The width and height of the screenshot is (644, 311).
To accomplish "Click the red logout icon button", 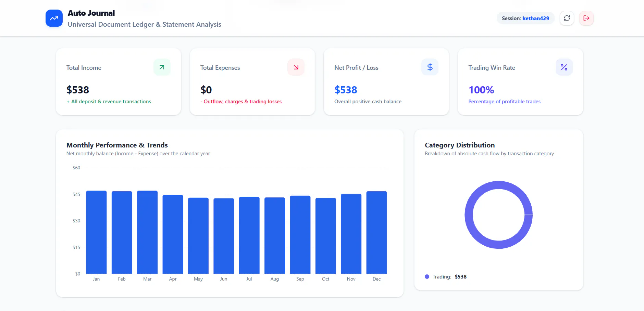I will tap(586, 18).
